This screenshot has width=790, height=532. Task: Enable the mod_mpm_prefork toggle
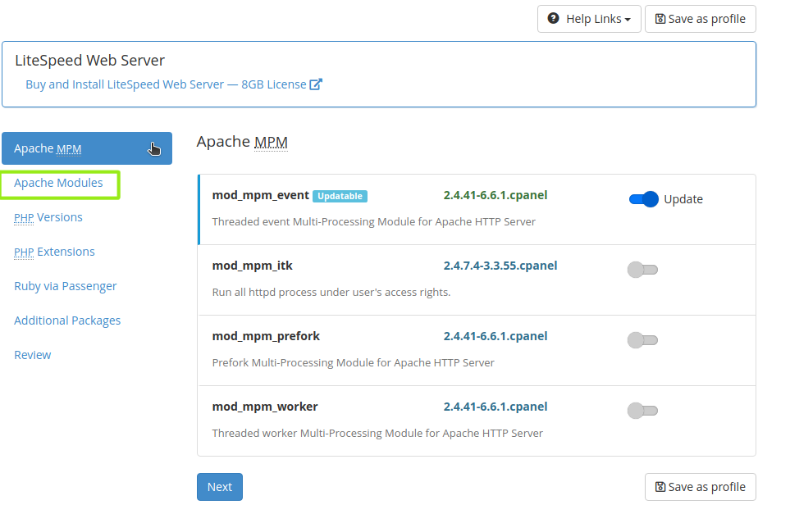(x=642, y=340)
